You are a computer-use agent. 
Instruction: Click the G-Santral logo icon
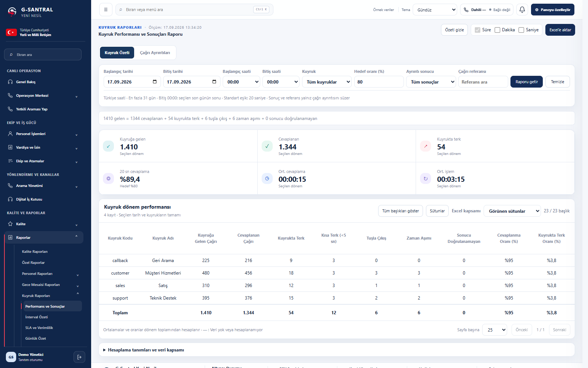12,12
